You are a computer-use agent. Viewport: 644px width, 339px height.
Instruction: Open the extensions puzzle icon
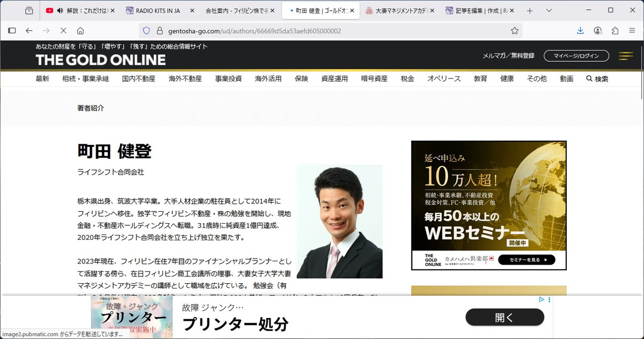615,31
